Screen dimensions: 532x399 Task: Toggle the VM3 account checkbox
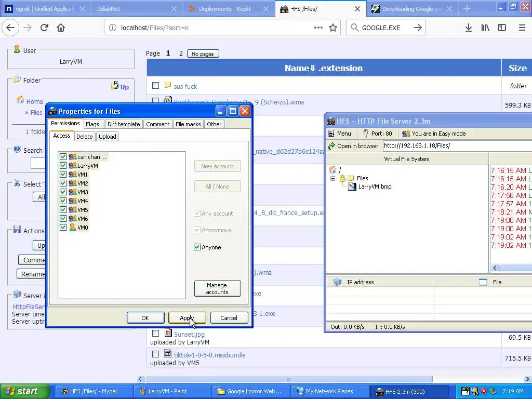click(x=63, y=192)
